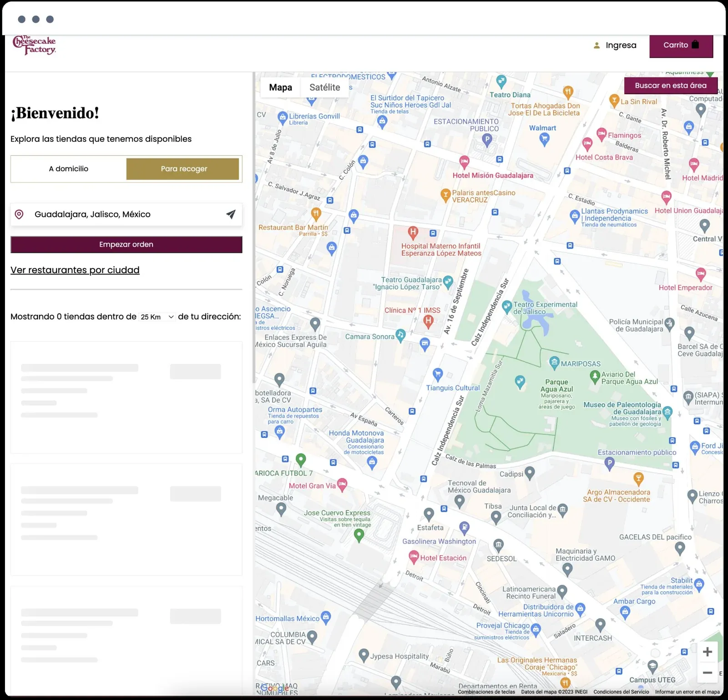
Task: Click the Librerías Gonvill shop pin
Action: point(283,118)
